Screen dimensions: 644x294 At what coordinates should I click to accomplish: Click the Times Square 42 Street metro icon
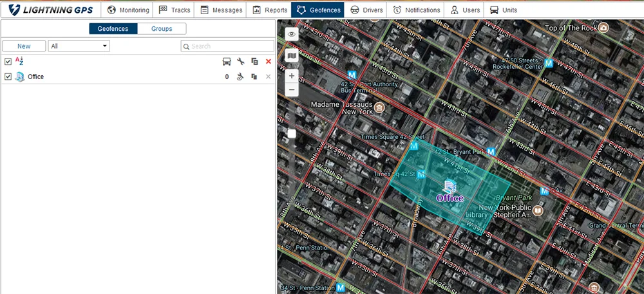click(414, 146)
